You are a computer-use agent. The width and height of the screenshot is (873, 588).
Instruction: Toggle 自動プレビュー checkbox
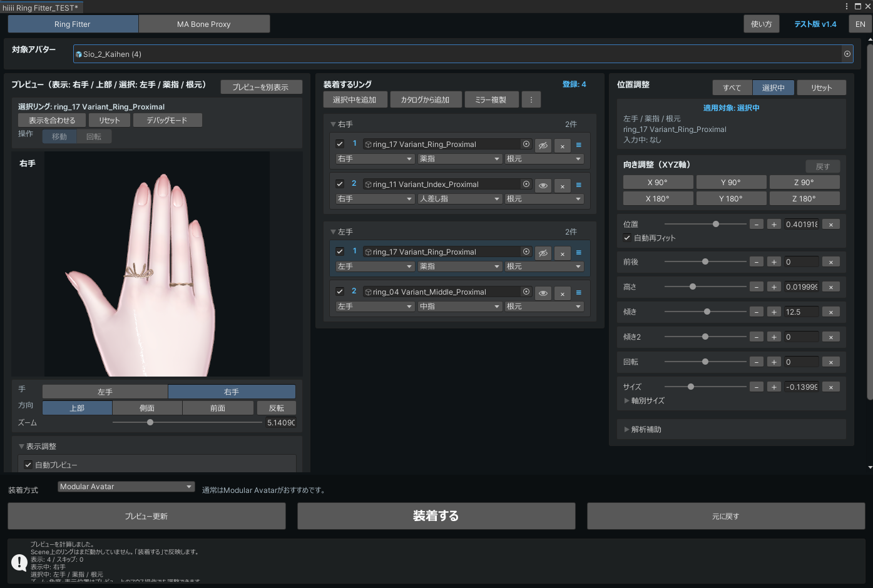(28, 465)
